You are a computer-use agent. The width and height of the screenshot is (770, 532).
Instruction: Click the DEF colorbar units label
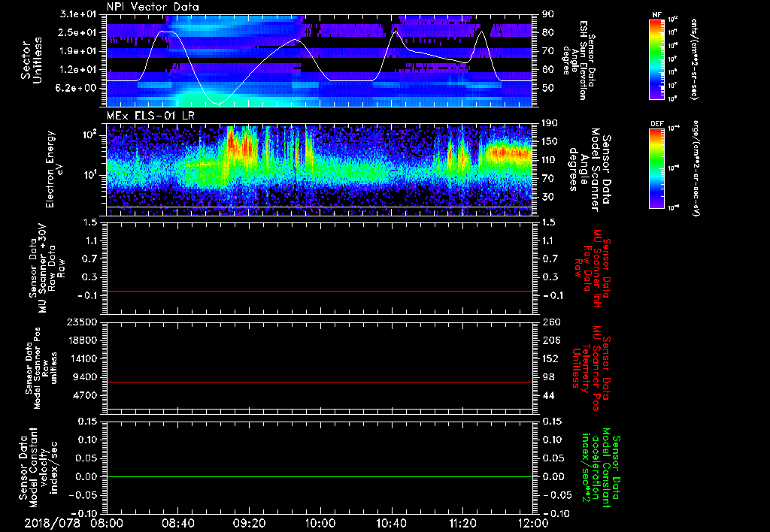click(696, 168)
